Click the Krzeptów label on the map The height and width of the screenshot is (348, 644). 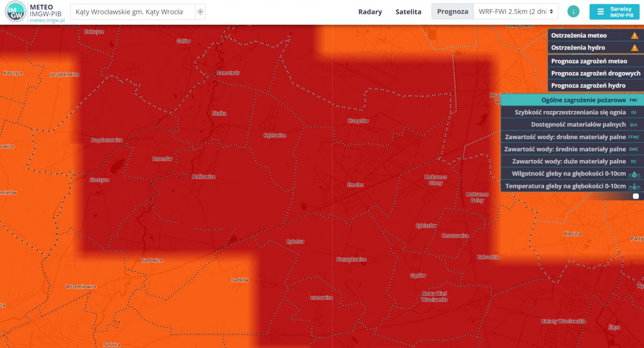coord(358,121)
